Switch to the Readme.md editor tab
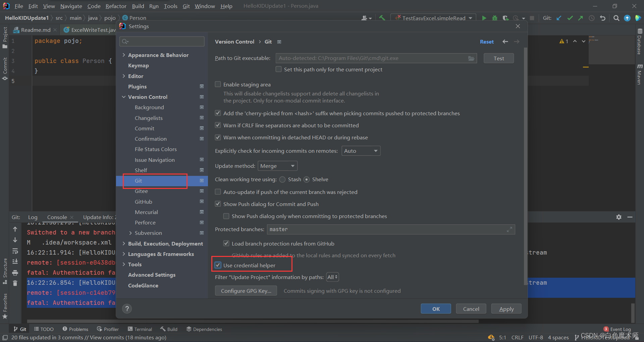 click(36, 30)
